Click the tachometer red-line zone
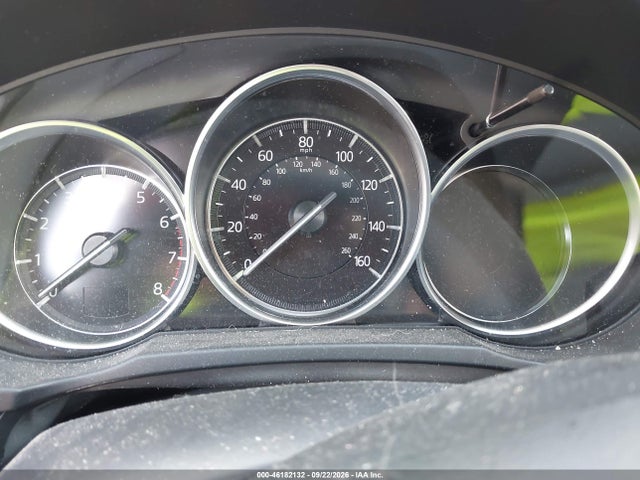The width and height of the screenshot is (640, 480). (x=178, y=261)
